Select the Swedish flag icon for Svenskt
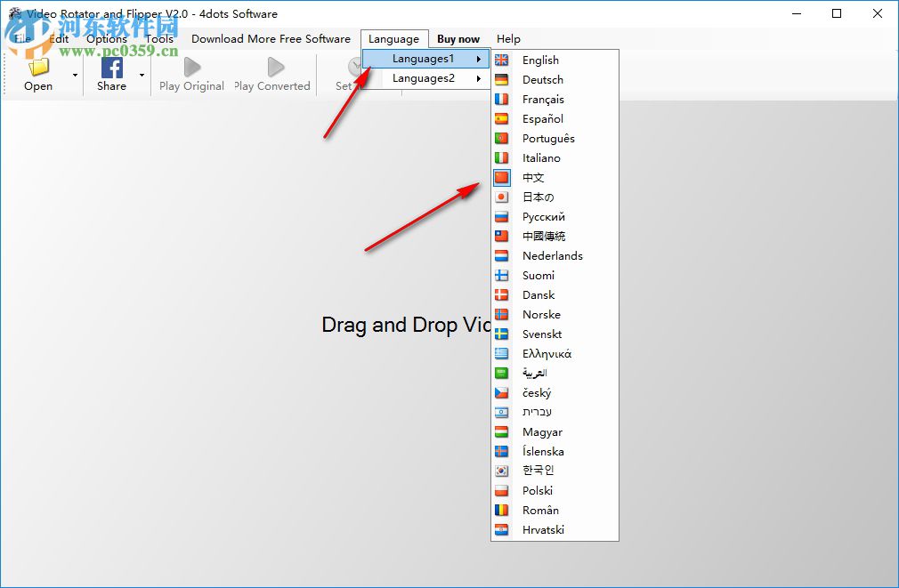This screenshot has height=588, width=899. click(502, 334)
